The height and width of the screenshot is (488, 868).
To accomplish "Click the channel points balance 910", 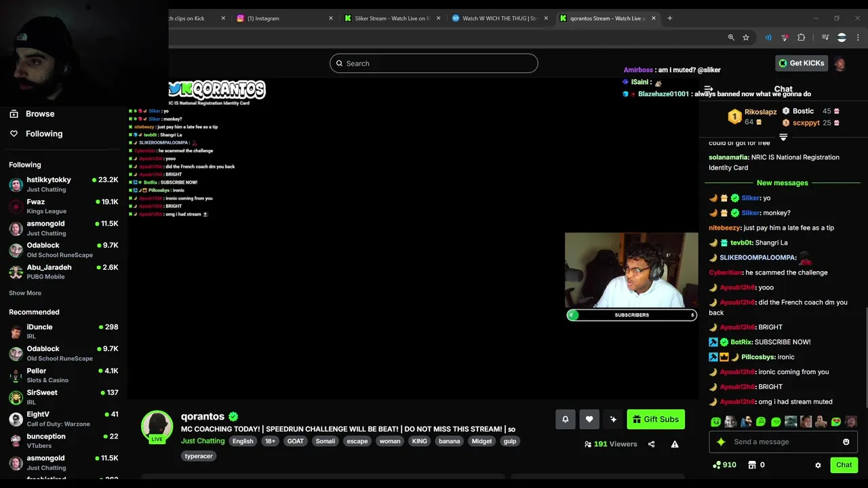I will (724, 465).
